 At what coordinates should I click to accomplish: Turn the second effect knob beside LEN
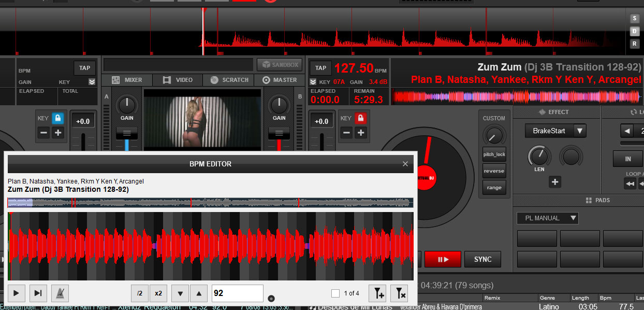click(571, 156)
